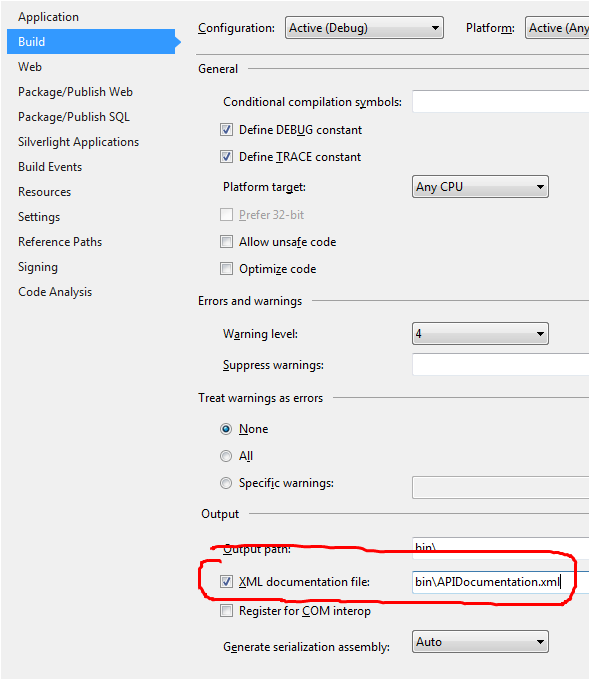Enable Register for COM interop

coord(226,611)
